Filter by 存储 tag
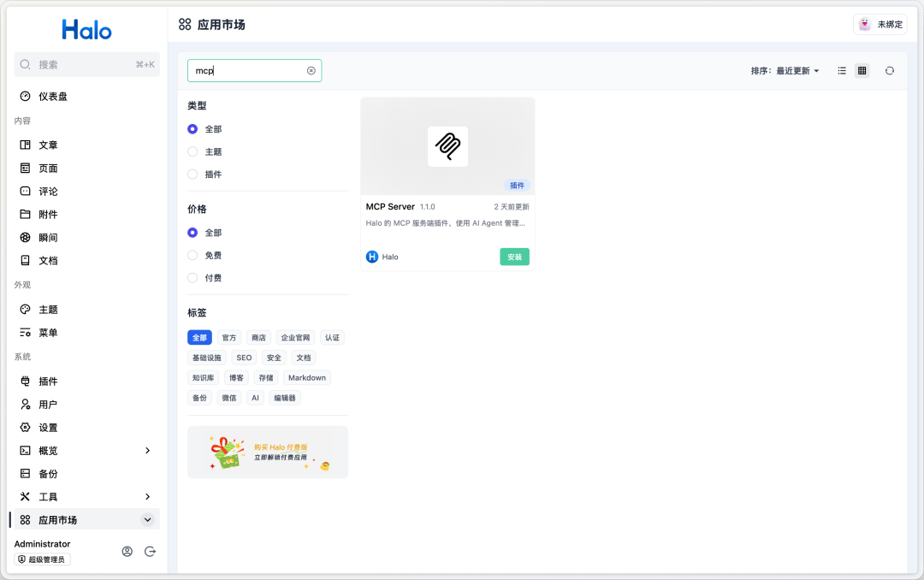The image size is (924, 580). 266,378
